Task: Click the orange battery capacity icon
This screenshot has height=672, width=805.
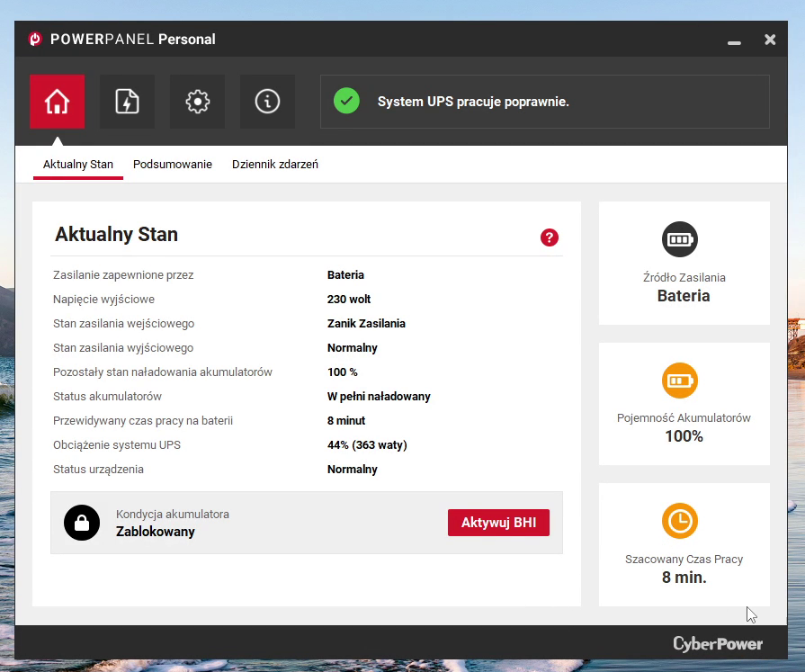Action: pos(680,381)
